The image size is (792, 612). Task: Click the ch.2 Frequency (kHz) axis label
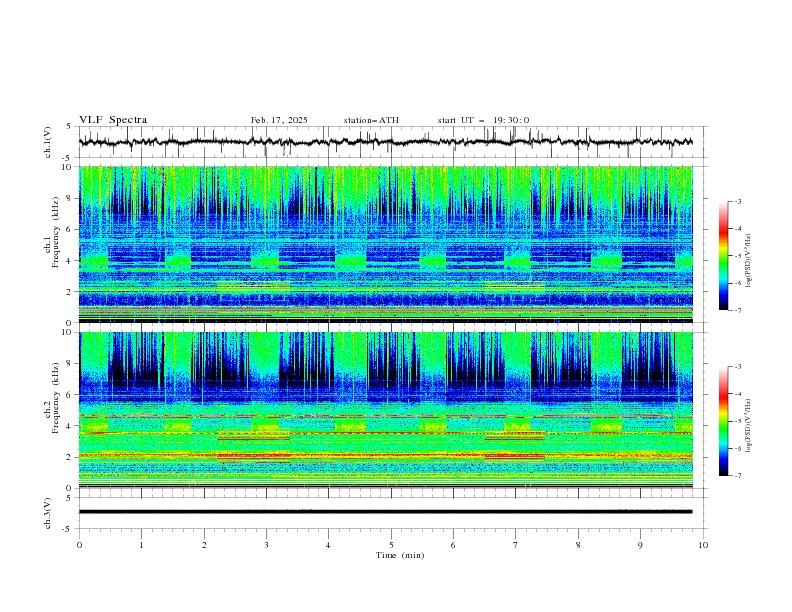point(51,397)
